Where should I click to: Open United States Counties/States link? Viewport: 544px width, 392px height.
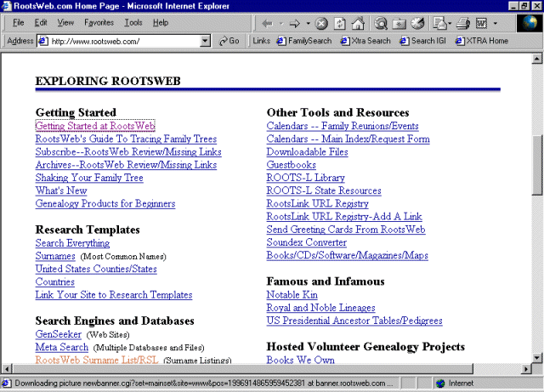[96, 269]
